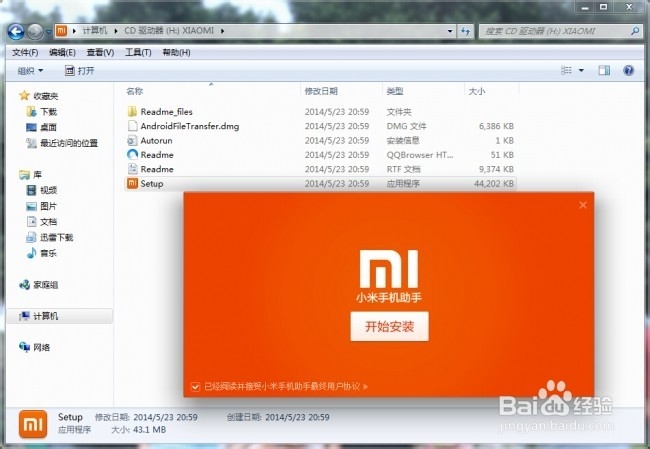Screen dimensions: 650x449
Task: Select the QQBrowser Readme file icon
Action: pyautogui.click(x=132, y=155)
